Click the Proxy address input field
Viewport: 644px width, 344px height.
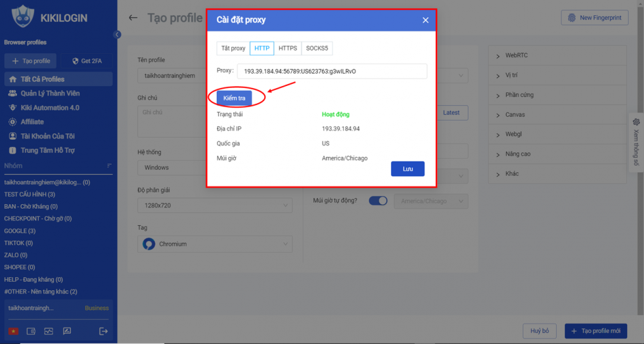click(x=332, y=71)
